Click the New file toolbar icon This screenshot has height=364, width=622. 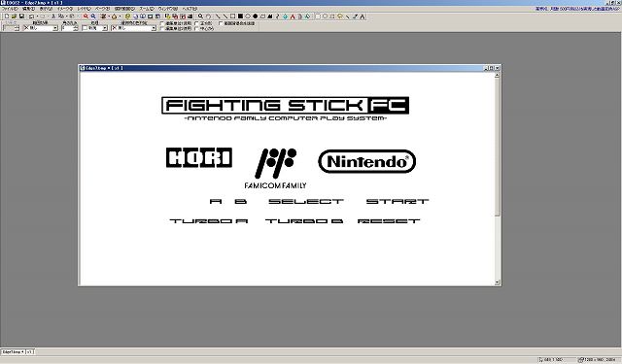(x=7, y=17)
